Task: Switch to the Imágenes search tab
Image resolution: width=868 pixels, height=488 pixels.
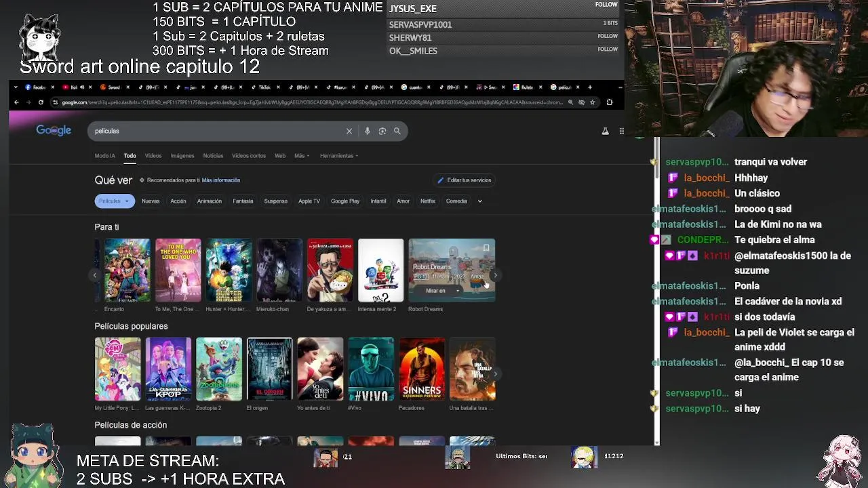Action: (x=182, y=156)
